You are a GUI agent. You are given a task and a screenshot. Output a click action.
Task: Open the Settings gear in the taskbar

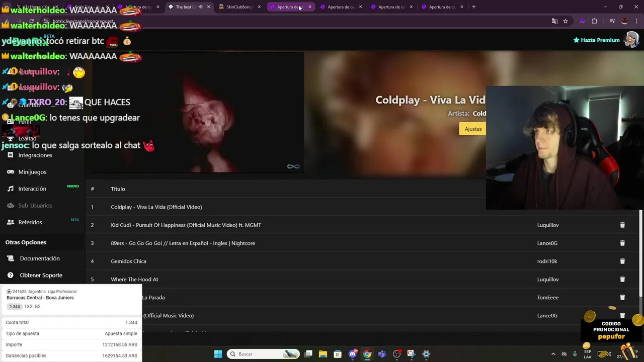pyautogui.click(x=426, y=354)
